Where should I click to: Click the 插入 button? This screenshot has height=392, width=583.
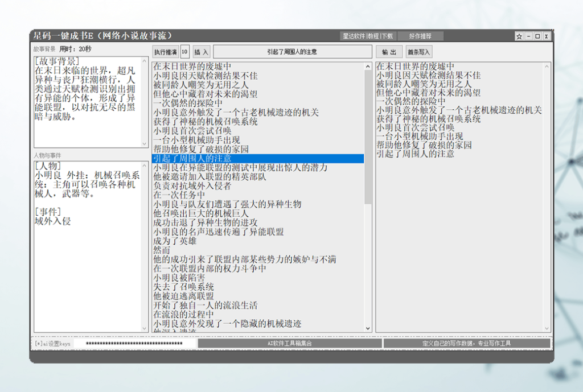tap(201, 52)
